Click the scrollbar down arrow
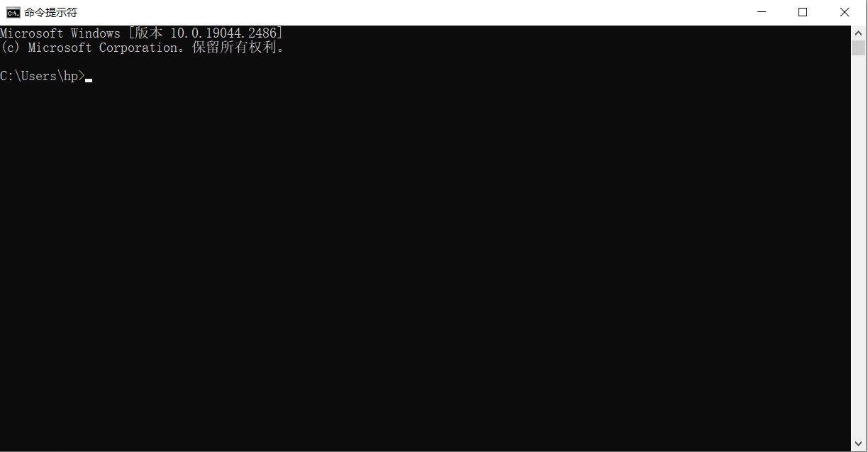 pyautogui.click(x=858, y=443)
